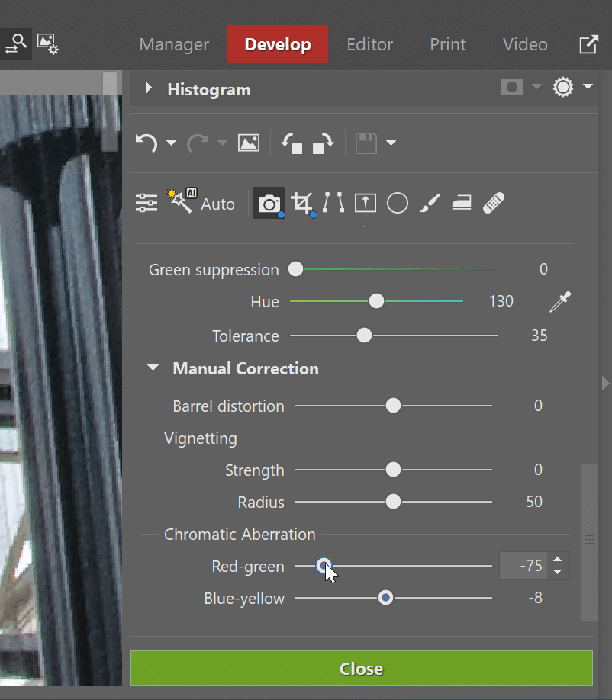The image size is (612, 700).
Task: Open the Retouching bandage tool
Action: [494, 204]
